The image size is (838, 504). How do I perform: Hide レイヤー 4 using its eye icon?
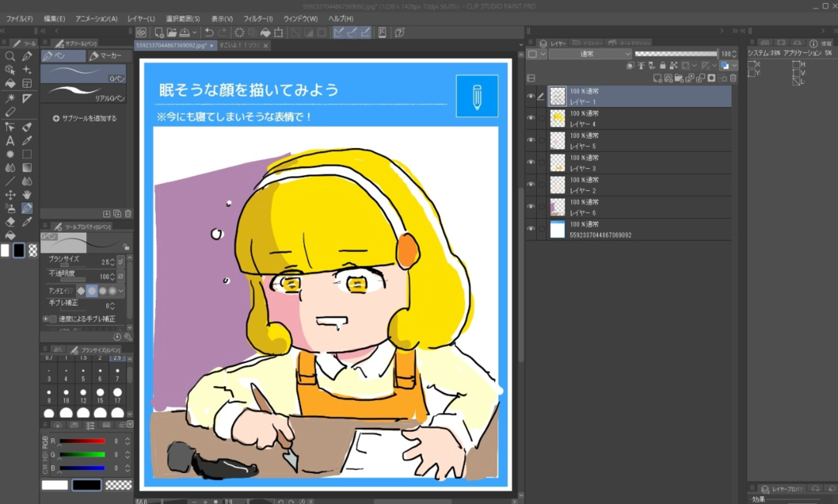tap(531, 118)
